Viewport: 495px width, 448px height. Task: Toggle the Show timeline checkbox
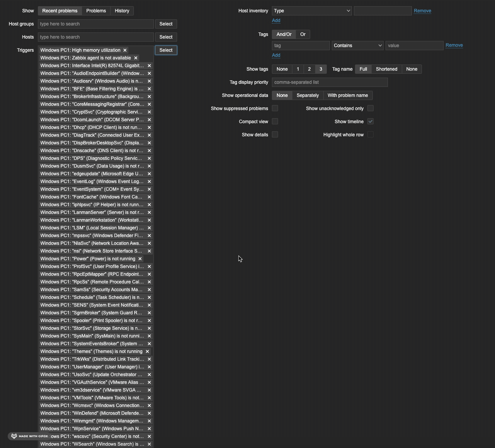tap(370, 122)
